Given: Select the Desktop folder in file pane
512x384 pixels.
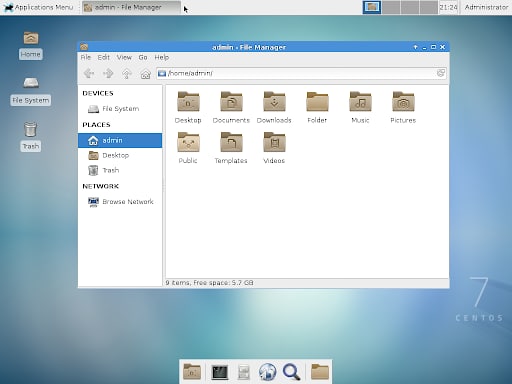Looking at the screenshot, I should pyautogui.click(x=188, y=108).
